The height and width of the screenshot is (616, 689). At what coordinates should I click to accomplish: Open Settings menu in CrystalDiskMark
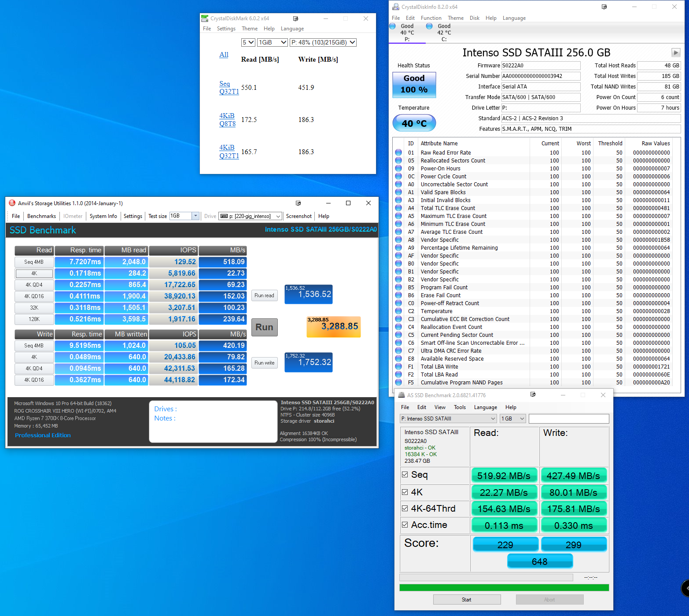point(226,29)
